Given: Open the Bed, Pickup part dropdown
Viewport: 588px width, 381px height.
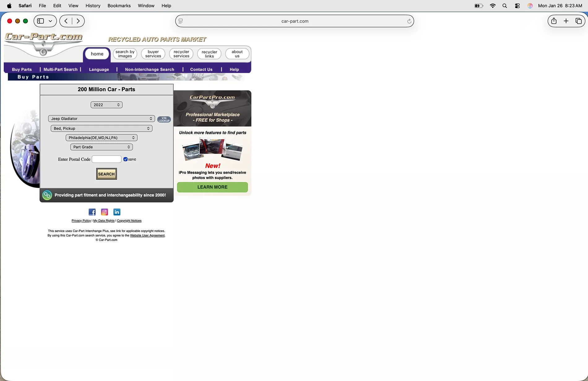Looking at the screenshot, I should pyautogui.click(x=102, y=128).
